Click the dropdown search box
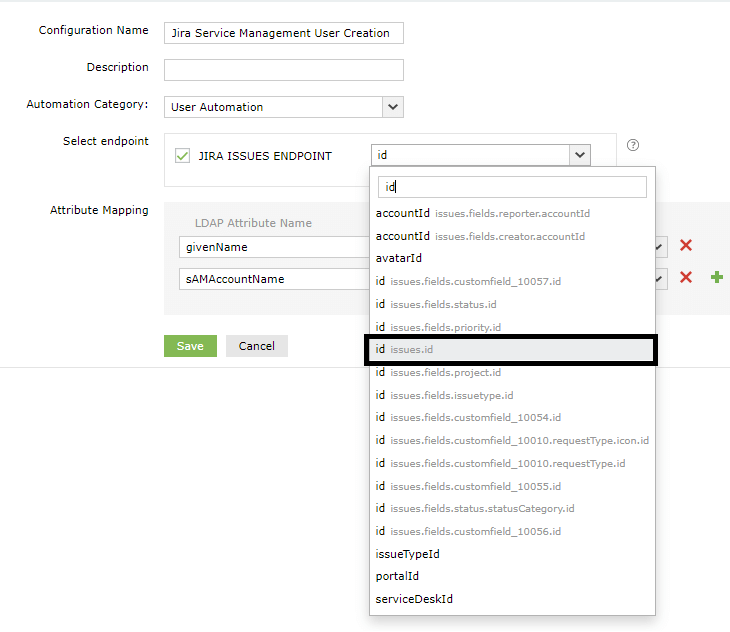730x632 pixels. (514, 187)
